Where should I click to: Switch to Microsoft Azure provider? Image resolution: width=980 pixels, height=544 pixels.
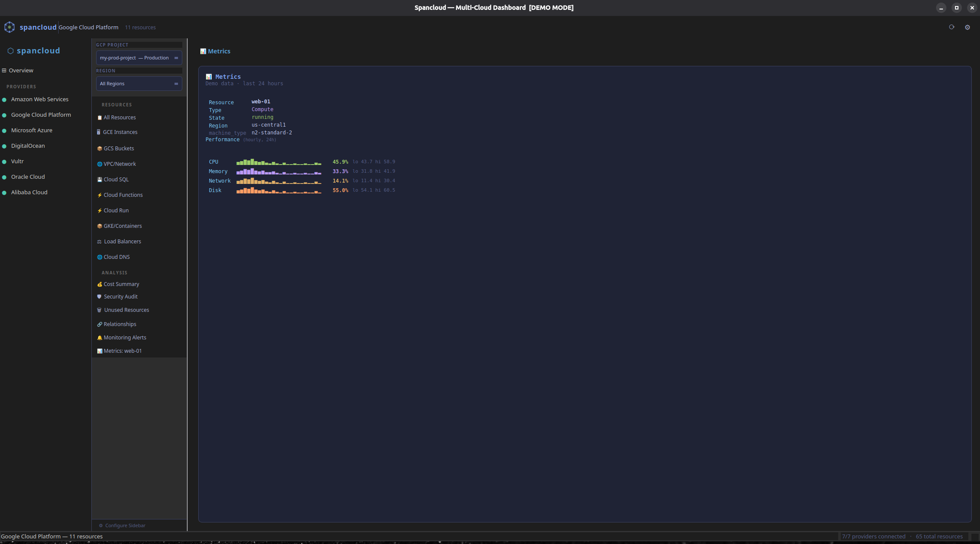tap(31, 131)
